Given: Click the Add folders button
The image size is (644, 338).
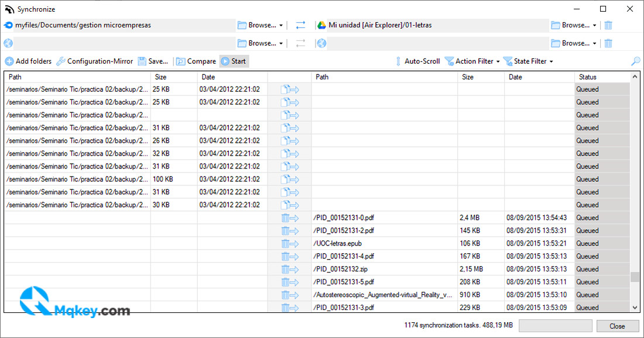Looking at the screenshot, I should click(x=28, y=61).
